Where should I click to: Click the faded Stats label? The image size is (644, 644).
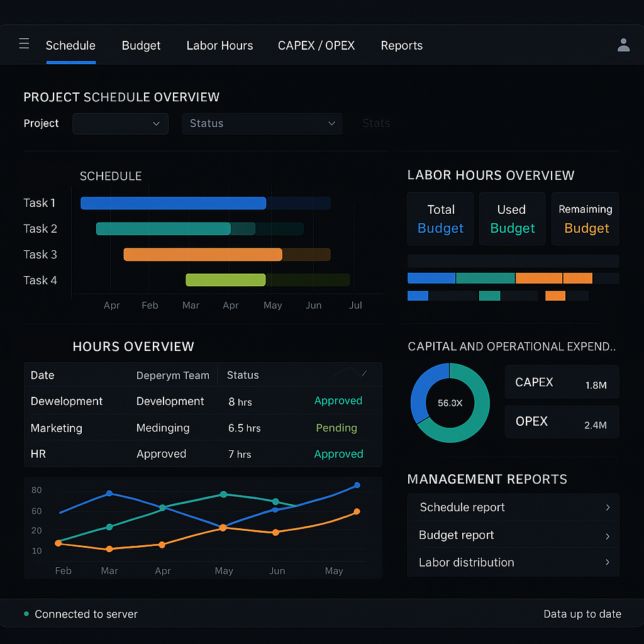coord(376,123)
